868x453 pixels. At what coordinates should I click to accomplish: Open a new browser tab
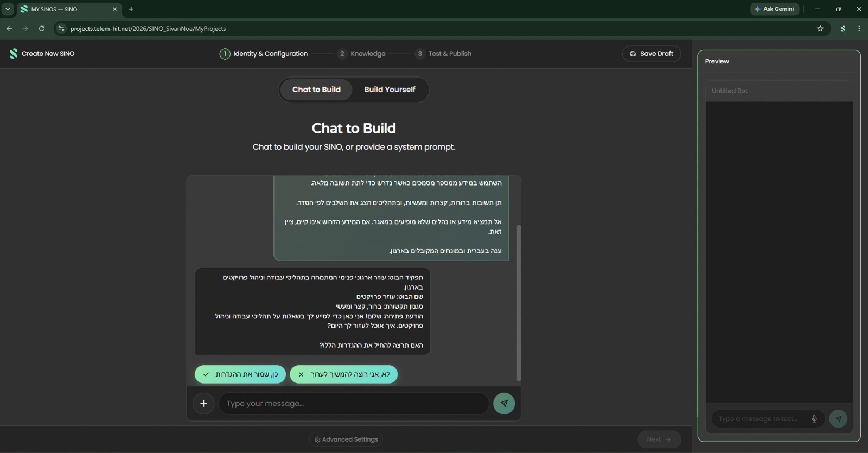pos(131,9)
